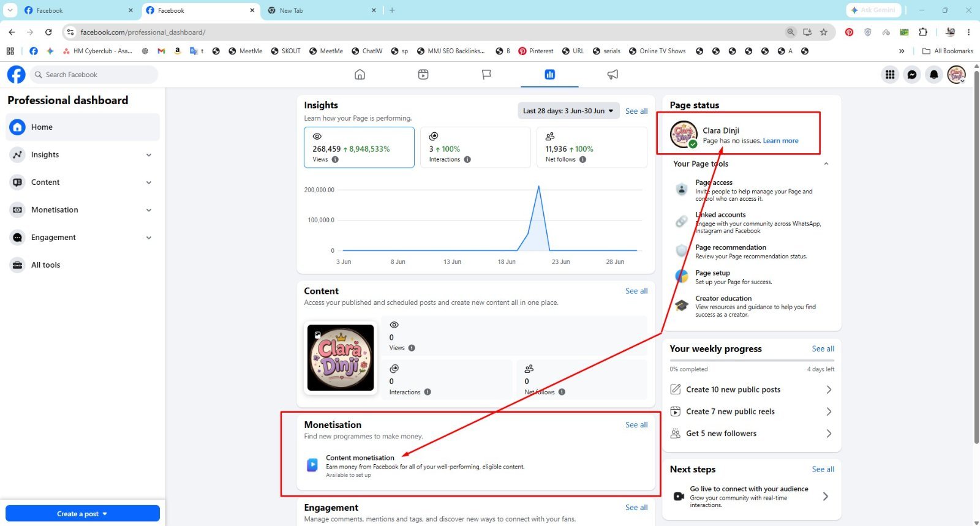Open Get 5 new followers task
The height and width of the screenshot is (526, 980).
click(x=752, y=434)
